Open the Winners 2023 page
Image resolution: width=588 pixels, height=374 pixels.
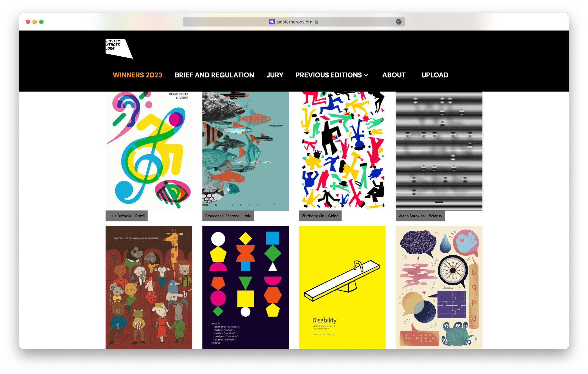pos(137,75)
